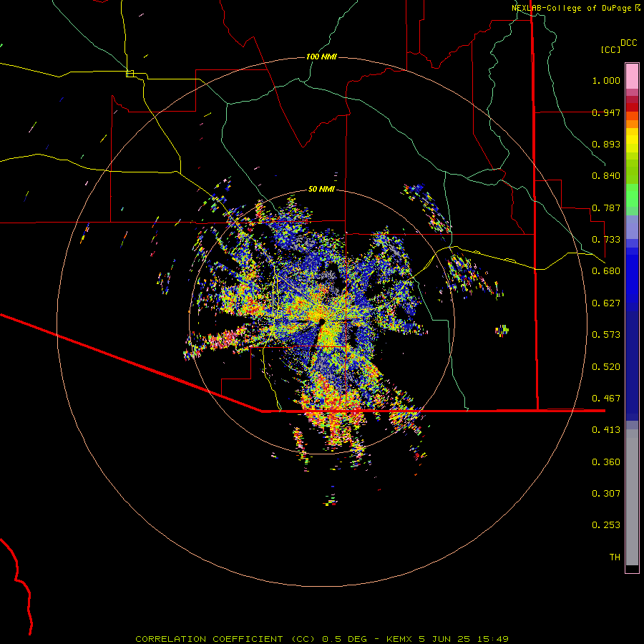The width and height of the screenshot is (644, 644).
Task: Click the 0.413 color scale value
Action: 606,430
